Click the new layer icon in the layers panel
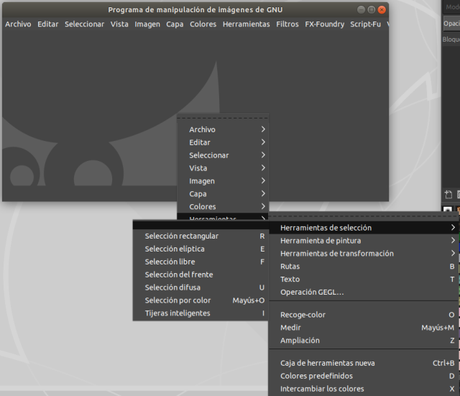The height and width of the screenshot is (396, 460). pos(448,194)
